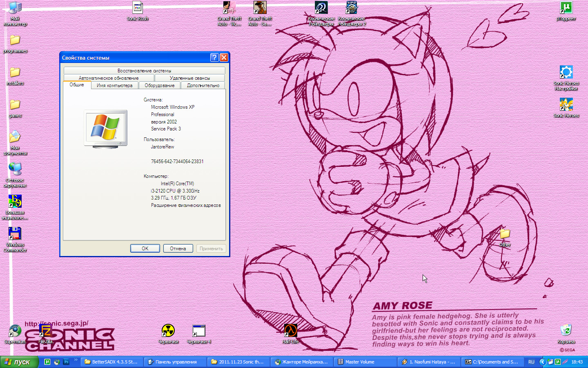Switch to Восстановление системы tab
Screen dimensions: 588x368
pyautogui.click(x=144, y=71)
